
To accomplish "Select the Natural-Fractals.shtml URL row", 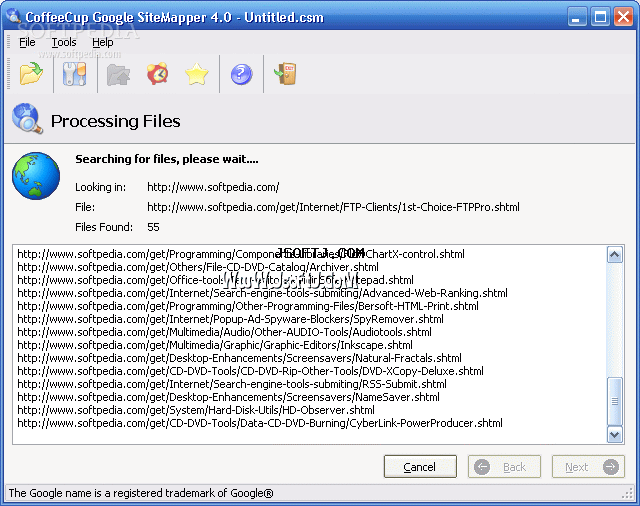I will [x=239, y=358].
